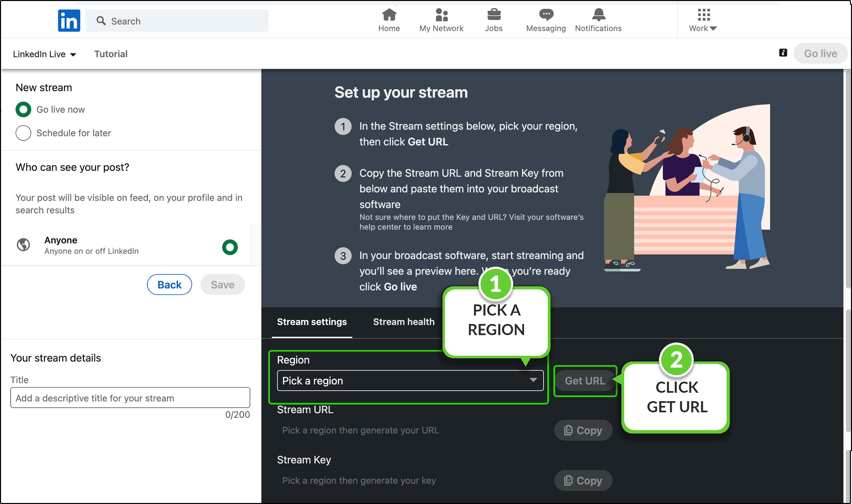Click the 'New stream' heading
The height and width of the screenshot is (504, 852).
coord(44,88)
